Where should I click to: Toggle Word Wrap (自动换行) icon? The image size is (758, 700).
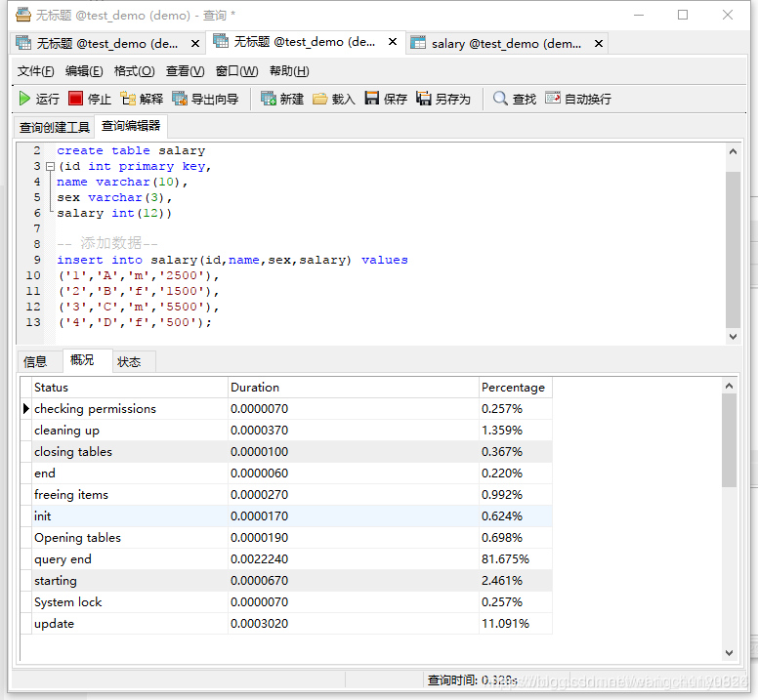tap(553, 98)
